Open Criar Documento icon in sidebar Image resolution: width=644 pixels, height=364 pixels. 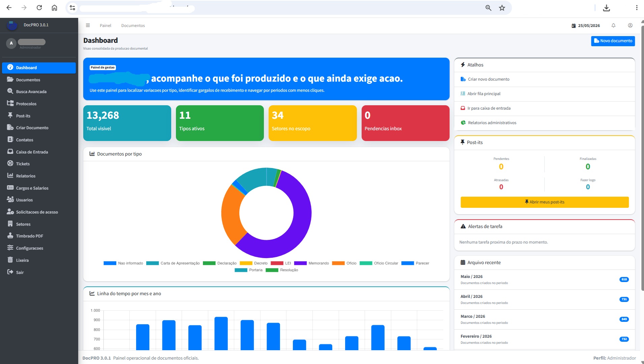[10, 127]
